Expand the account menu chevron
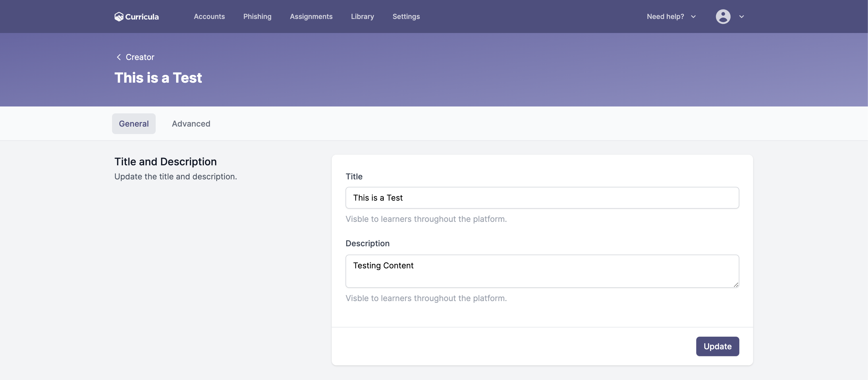This screenshot has width=868, height=380. coord(742,16)
